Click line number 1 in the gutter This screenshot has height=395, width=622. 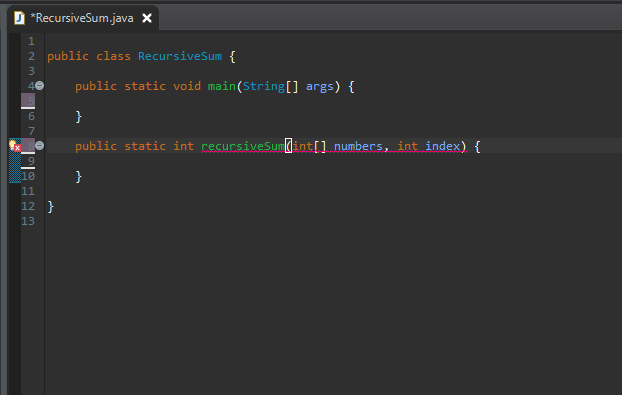point(31,41)
